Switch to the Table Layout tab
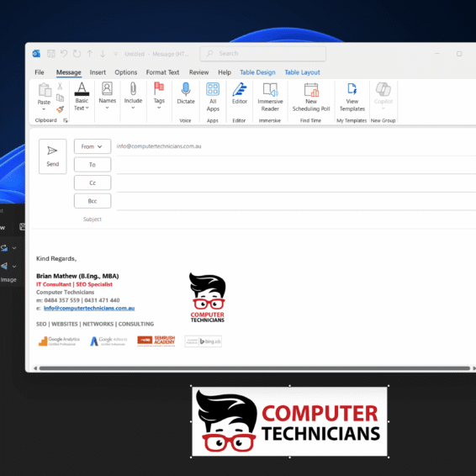Viewport: 476px width, 476px height. (x=302, y=72)
